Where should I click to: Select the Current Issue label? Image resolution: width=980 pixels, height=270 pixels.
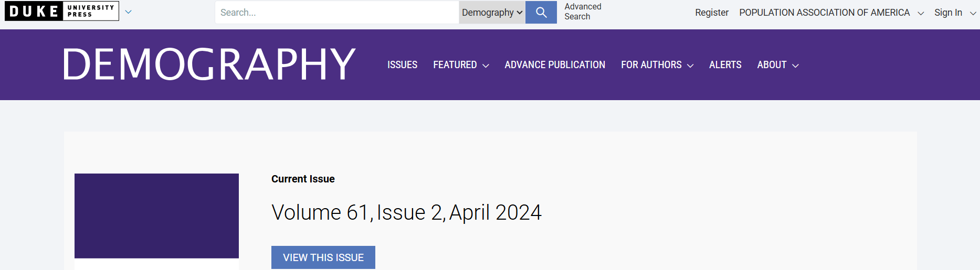pos(303,179)
